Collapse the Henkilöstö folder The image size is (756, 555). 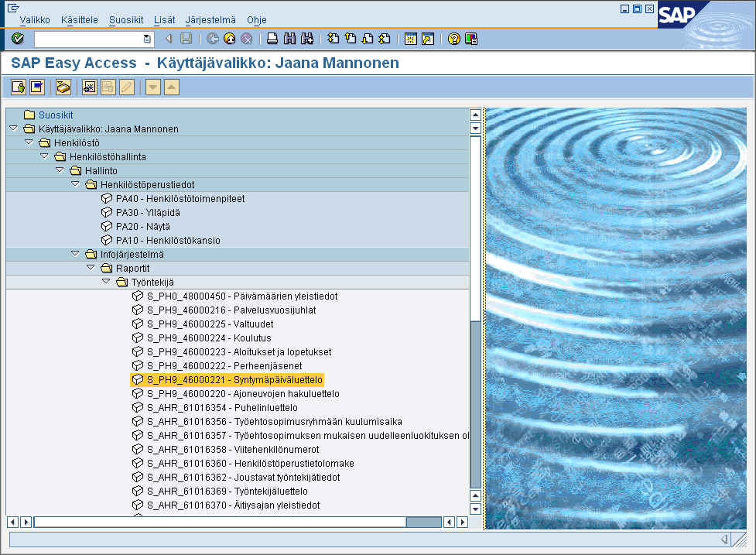click(x=29, y=142)
